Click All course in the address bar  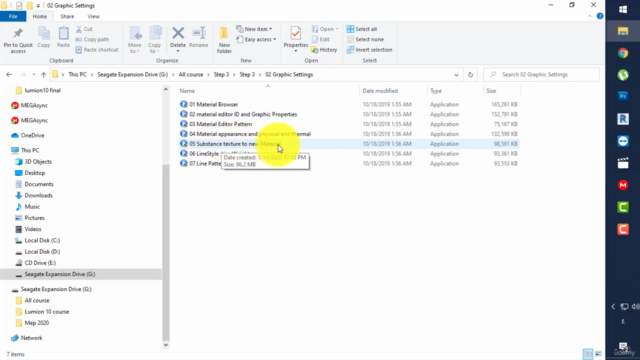coord(191,75)
